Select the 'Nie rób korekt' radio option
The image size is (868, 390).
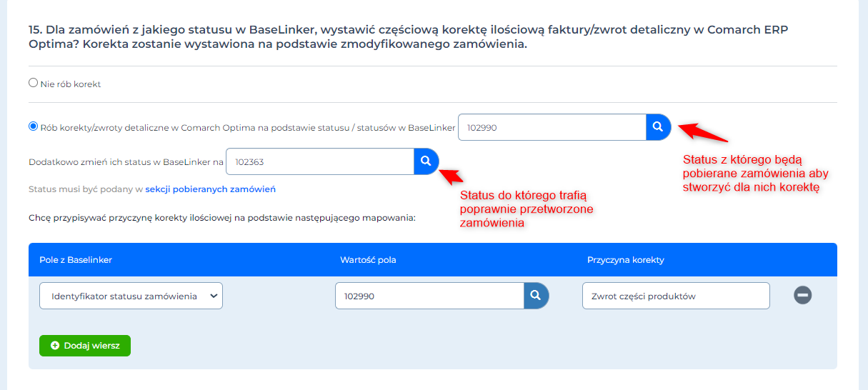point(33,83)
